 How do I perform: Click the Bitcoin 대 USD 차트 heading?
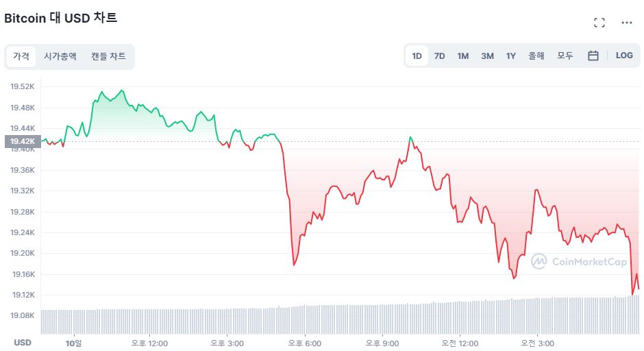(61, 18)
